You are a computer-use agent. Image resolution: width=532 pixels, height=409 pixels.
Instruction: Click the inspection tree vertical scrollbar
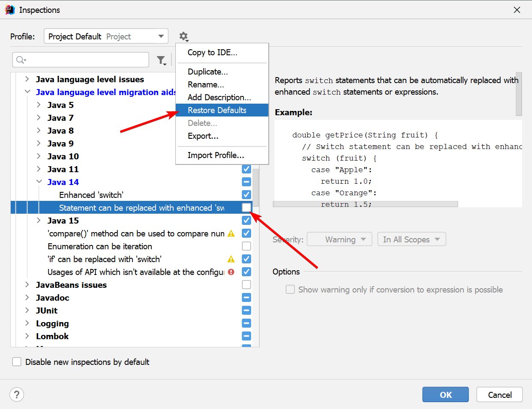256,188
